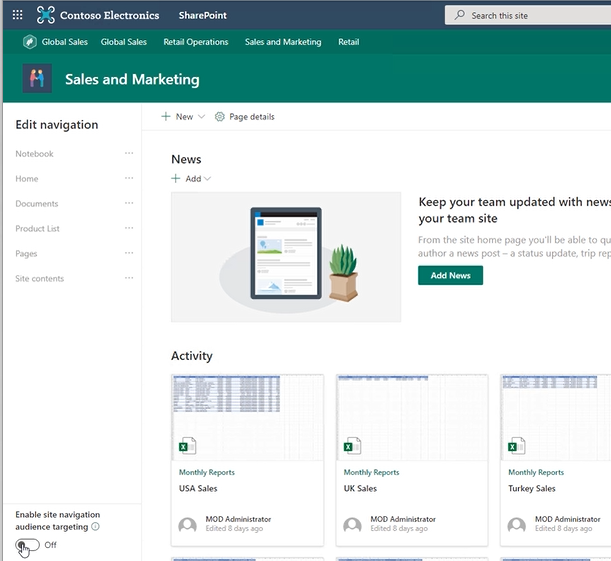This screenshot has width=611, height=561.
Task: Open the UK Sales file title
Action: pyautogui.click(x=360, y=488)
